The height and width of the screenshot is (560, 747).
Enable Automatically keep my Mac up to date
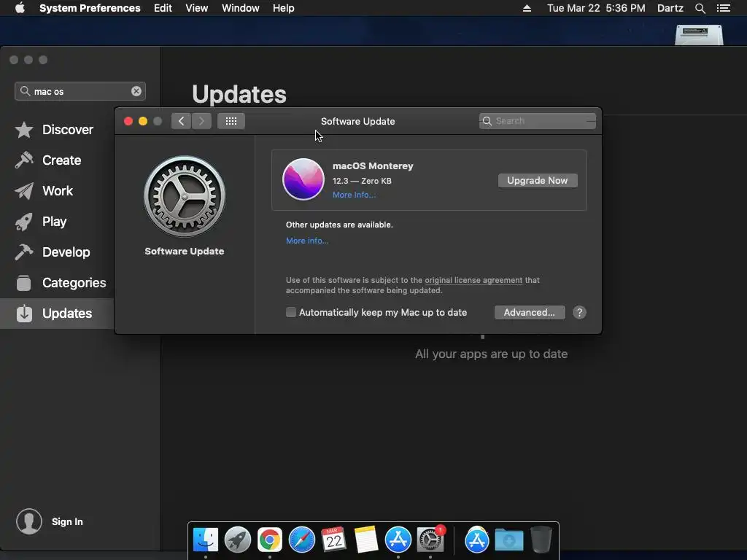coord(290,312)
